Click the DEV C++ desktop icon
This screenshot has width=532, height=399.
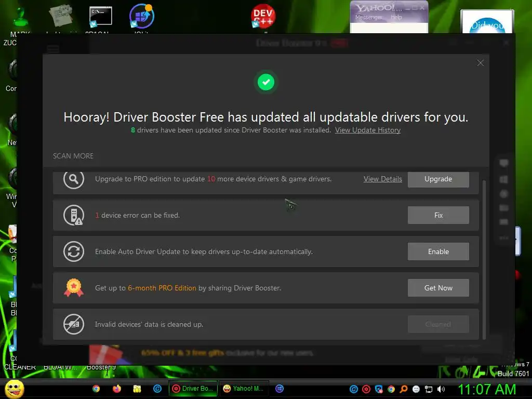pyautogui.click(x=263, y=16)
